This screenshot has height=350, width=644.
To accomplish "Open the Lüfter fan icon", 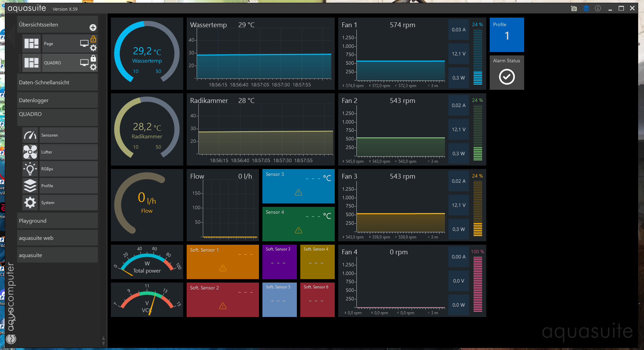I will [30, 152].
